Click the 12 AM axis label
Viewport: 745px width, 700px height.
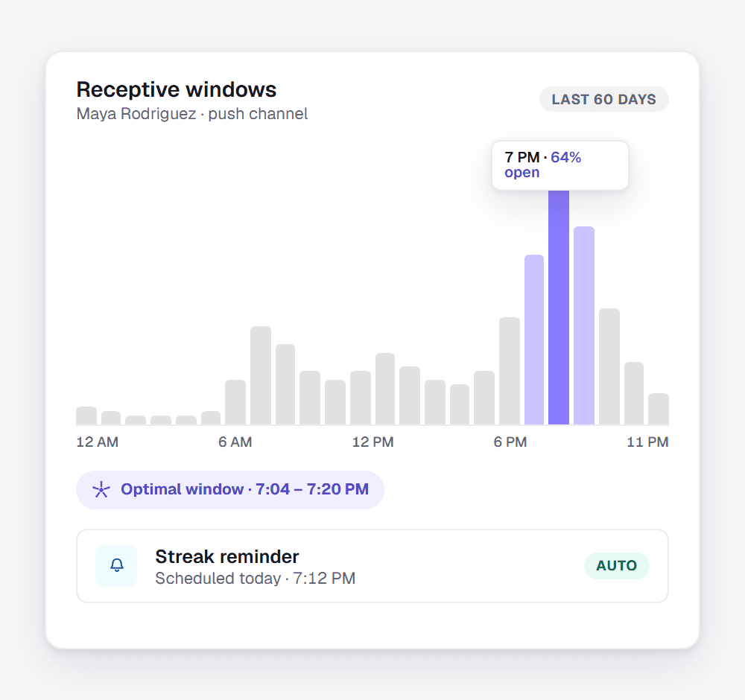coord(98,442)
